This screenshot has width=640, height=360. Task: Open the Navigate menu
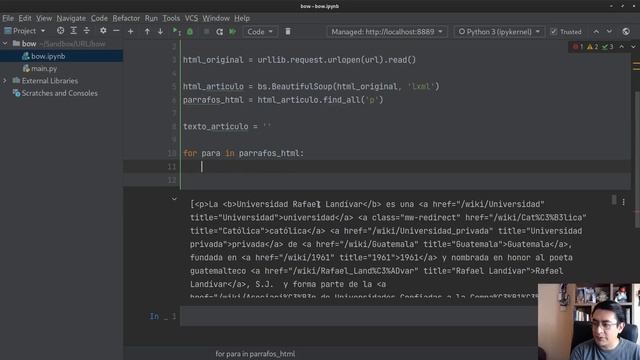71,18
